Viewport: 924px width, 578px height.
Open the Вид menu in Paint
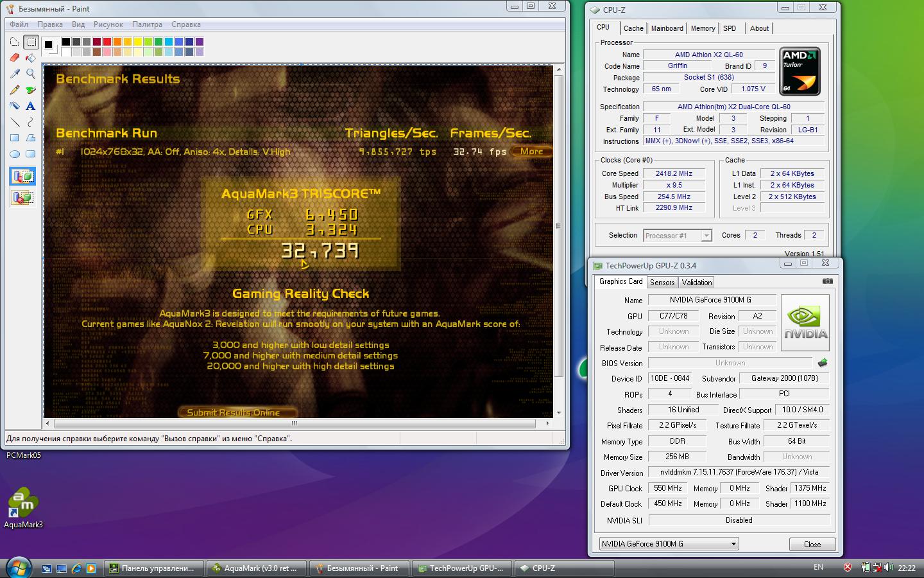(x=78, y=24)
